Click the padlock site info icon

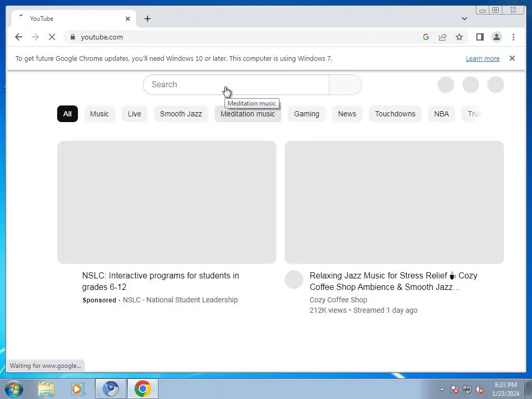pos(73,37)
